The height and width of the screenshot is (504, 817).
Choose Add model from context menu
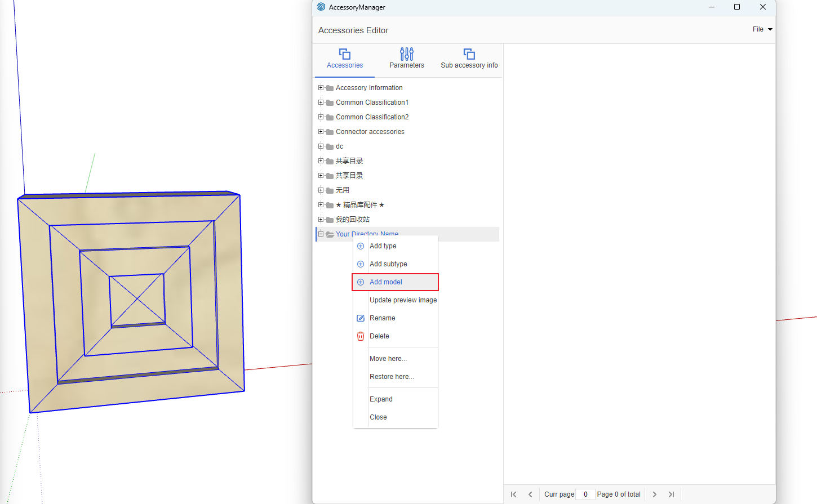click(386, 282)
